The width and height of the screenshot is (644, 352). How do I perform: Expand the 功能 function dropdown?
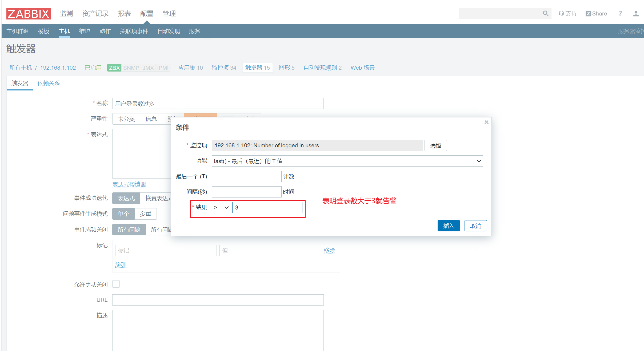pyautogui.click(x=347, y=161)
